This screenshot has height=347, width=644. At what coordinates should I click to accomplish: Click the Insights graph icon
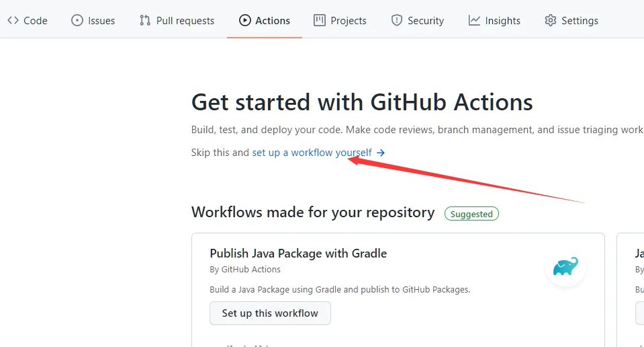pos(475,20)
